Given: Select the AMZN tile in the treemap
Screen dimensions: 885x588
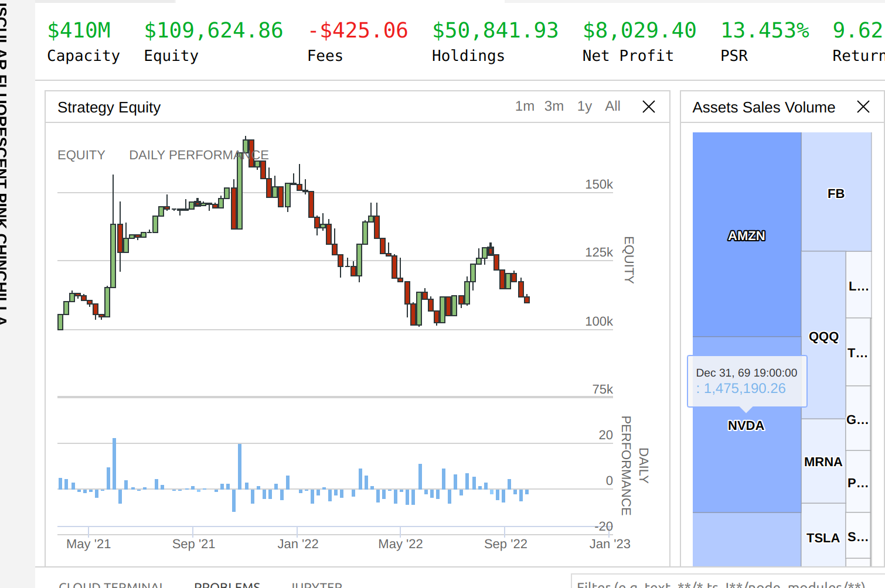Looking at the screenshot, I should click(747, 235).
